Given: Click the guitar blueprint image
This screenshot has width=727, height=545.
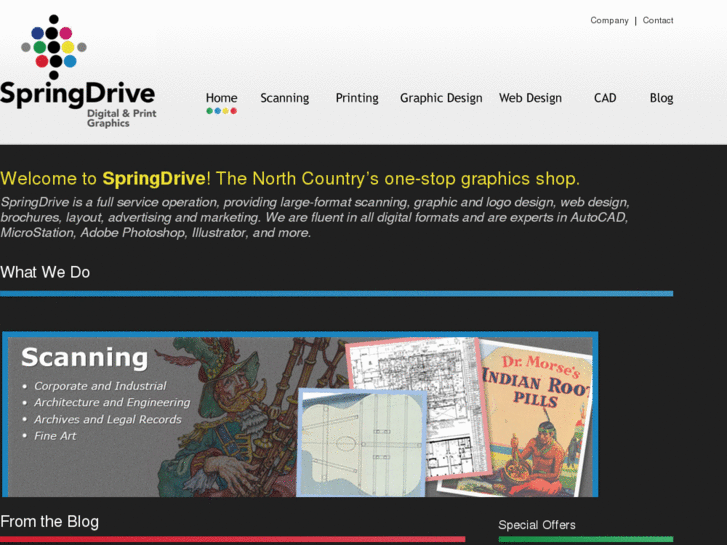Looking at the screenshot, I should (362, 443).
